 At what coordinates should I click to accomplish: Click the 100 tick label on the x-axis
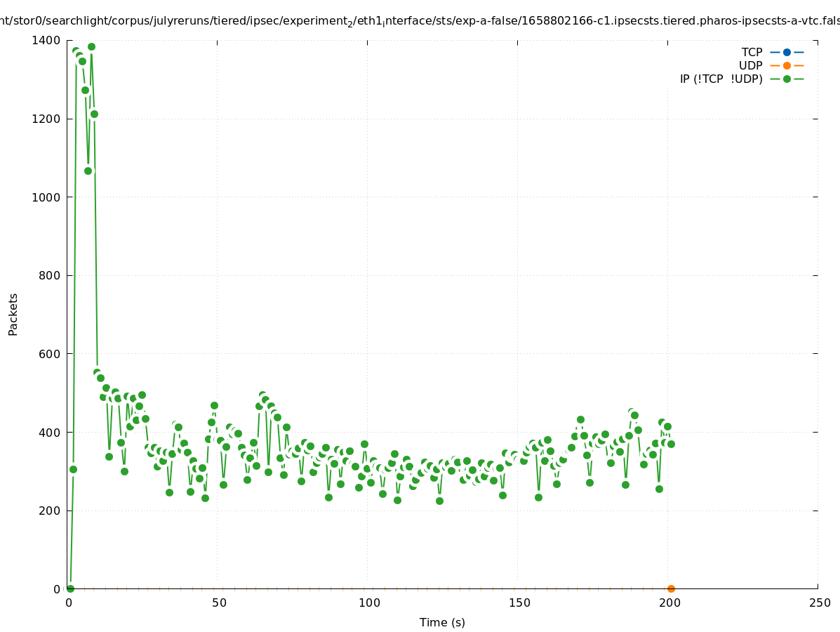(x=369, y=603)
